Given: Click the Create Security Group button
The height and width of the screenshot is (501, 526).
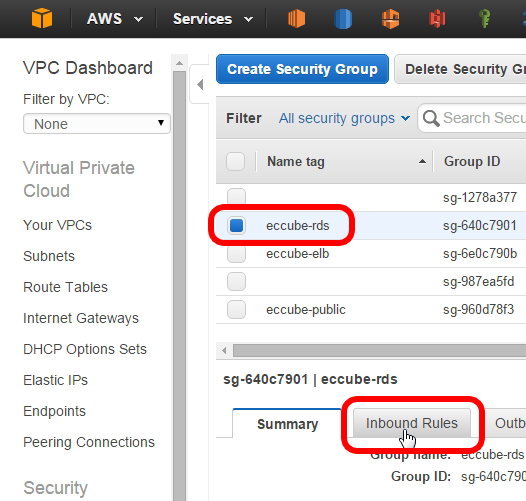Looking at the screenshot, I should 302,69.
